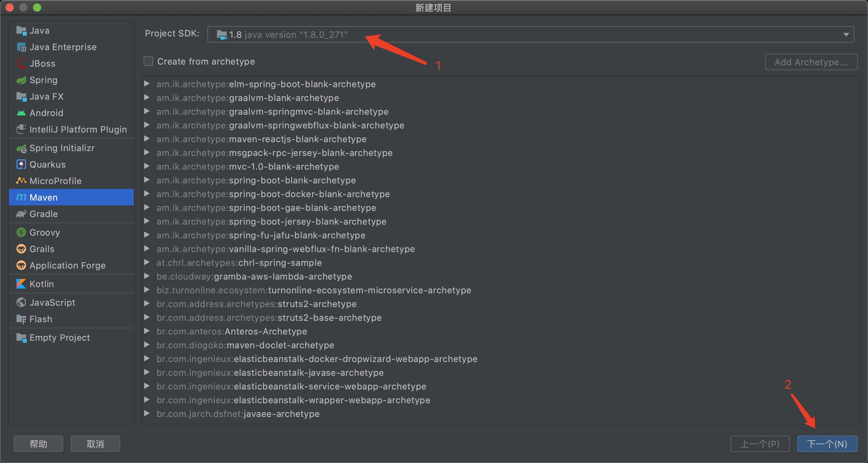Click the SDK folder icon in Project SDK field
This screenshot has width=868, height=463.
[222, 35]
